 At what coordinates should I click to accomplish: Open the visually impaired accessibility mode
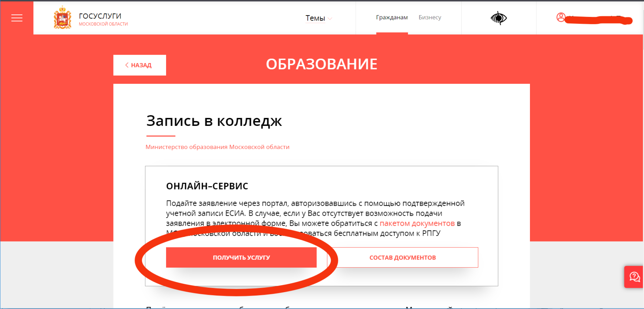498,18
